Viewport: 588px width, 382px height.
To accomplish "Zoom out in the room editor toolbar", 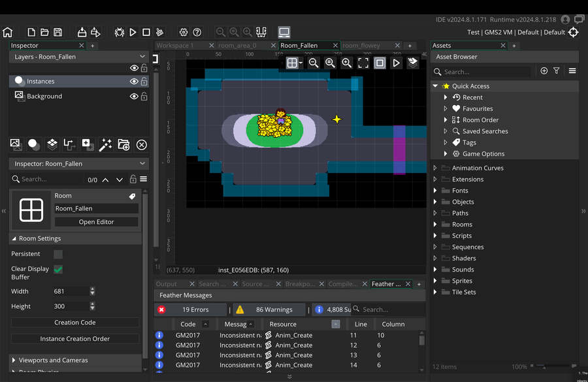I will click(314, 63).
